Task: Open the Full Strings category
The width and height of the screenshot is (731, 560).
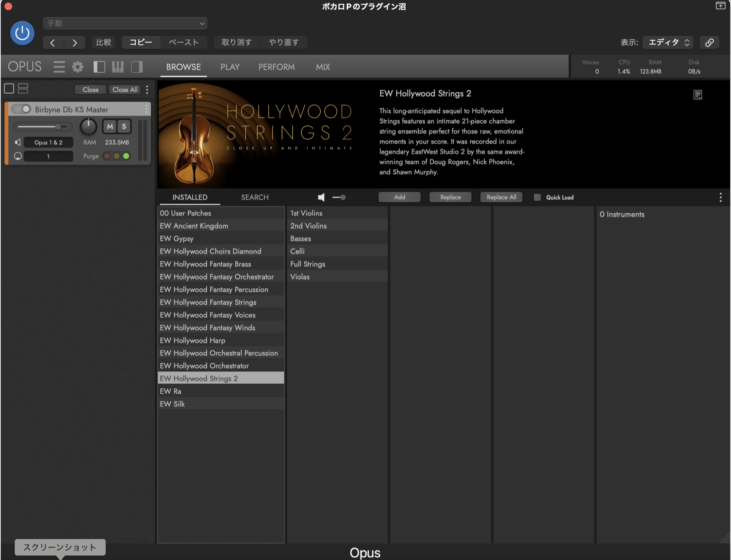Action: (x=338, y=264)
